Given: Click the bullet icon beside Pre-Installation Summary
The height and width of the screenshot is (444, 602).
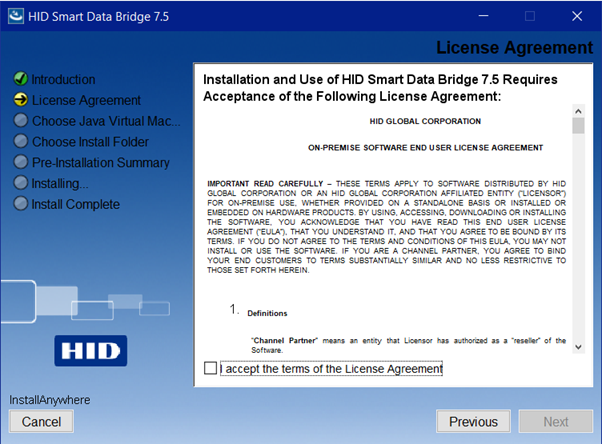Looking at the screenshot, I should coord(20,162).
